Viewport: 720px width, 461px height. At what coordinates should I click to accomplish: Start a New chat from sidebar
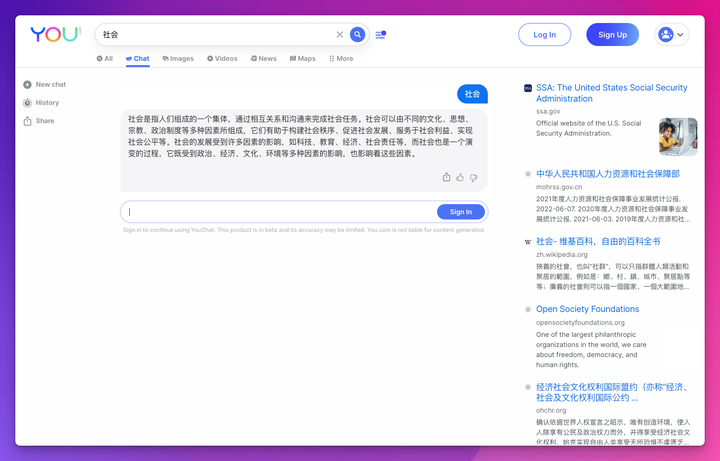45,84
